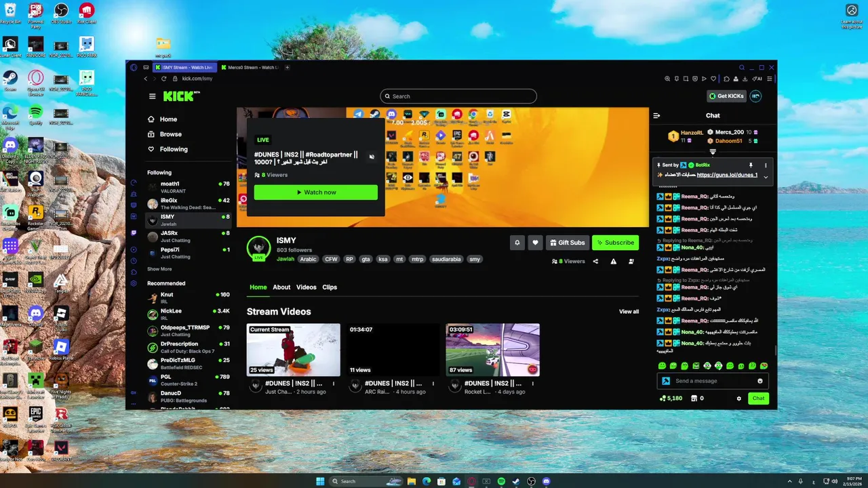Click the saudiarabia tag chip
The width and height of the screenshot is (868, 488).
coord(446,259)
